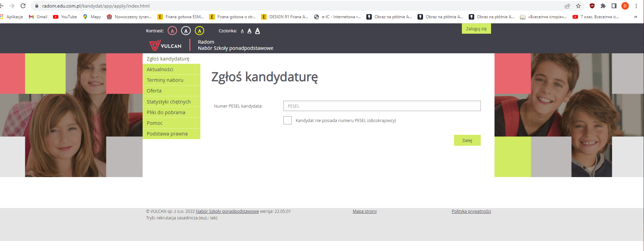644x251 pixels.
Task: Click into the PESEL number field
Action: (382, 106)
